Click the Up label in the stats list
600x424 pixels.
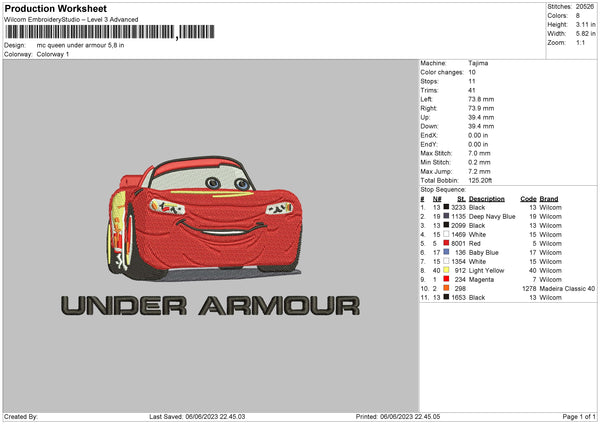point(425,117)
